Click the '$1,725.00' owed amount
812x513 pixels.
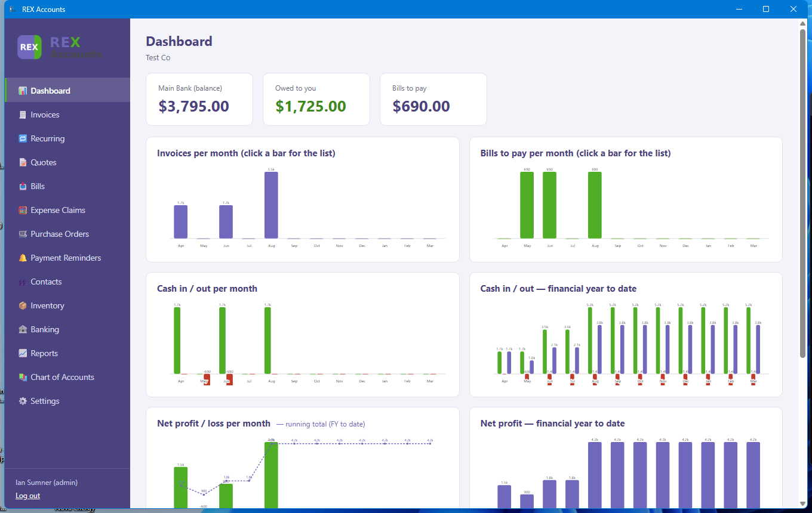pos(310,106)
